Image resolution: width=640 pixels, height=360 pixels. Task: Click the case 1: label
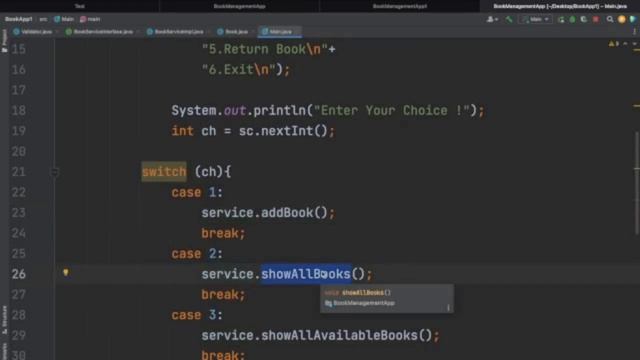pos(197,192)
